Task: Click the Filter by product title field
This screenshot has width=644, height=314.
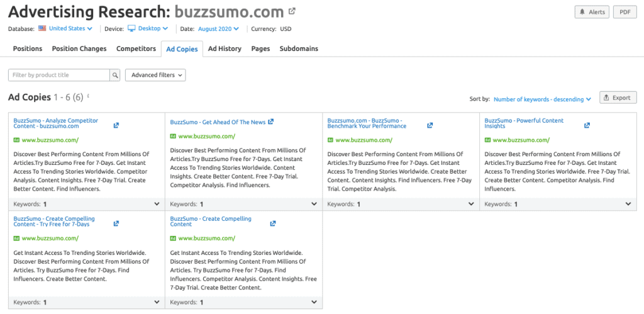Action: pyautogui.click(x=59, y=75)
